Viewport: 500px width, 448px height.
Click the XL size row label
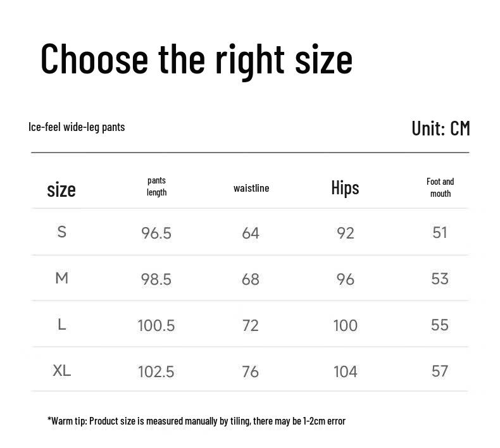pos(62,371)
